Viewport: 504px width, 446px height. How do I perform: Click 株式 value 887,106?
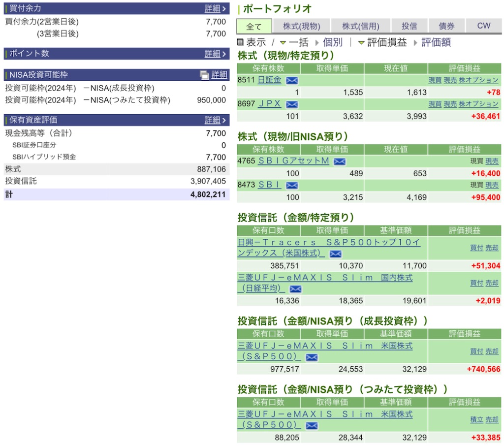coord(212,169)
